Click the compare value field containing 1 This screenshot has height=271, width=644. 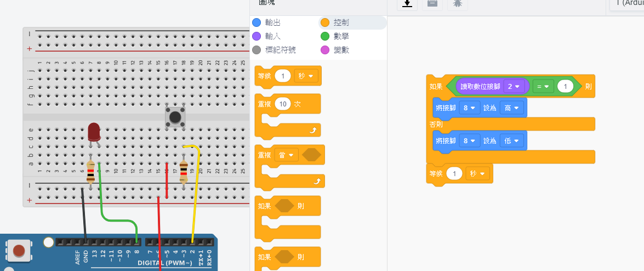click(565, 86)
